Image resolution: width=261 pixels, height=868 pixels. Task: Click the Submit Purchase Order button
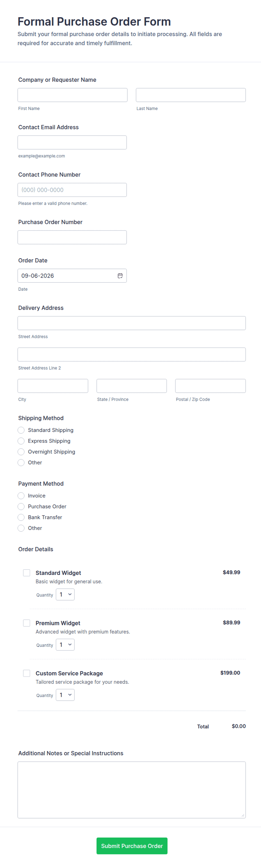(132, 846)
